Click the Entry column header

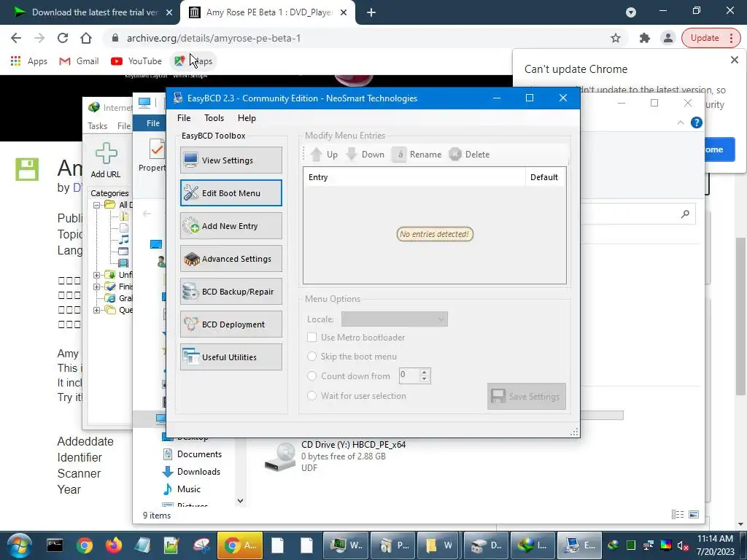[414, 177]
